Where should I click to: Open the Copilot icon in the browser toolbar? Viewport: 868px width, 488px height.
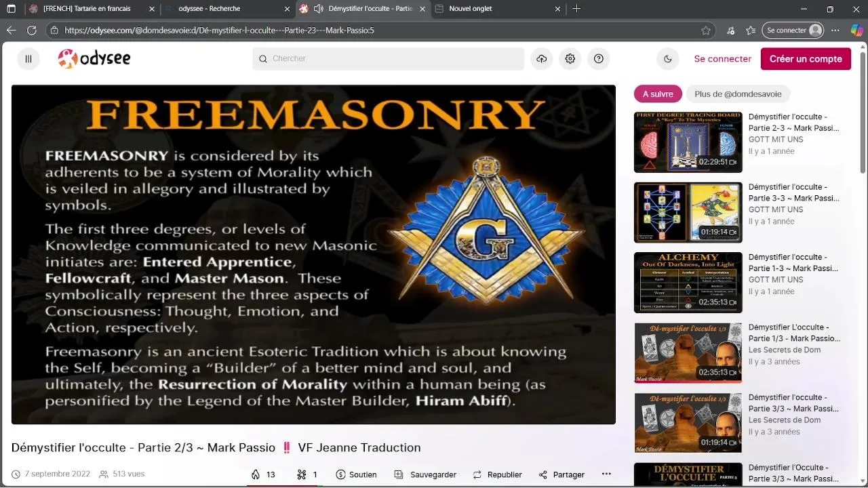856,30
